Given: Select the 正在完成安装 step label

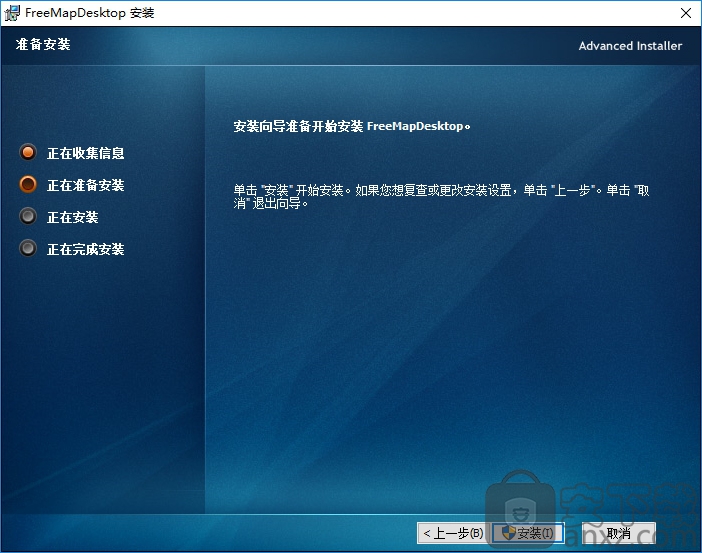Looking at the screenshot, I should (86, 249).
